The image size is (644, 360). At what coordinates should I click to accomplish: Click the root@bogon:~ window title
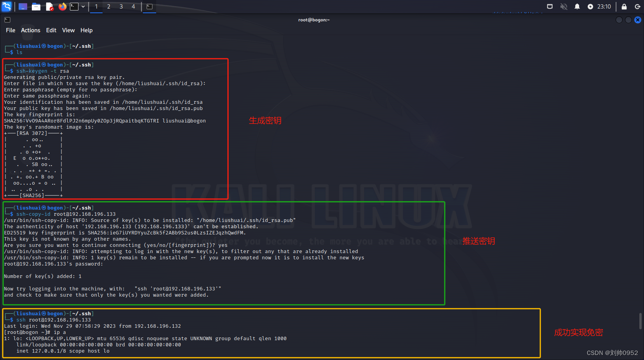click(314, 20)
